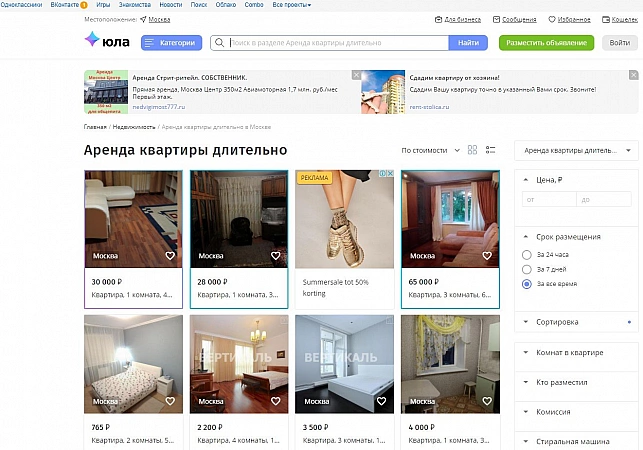
Task: Focus the price от input field
Action: click(x=549, y=200)
